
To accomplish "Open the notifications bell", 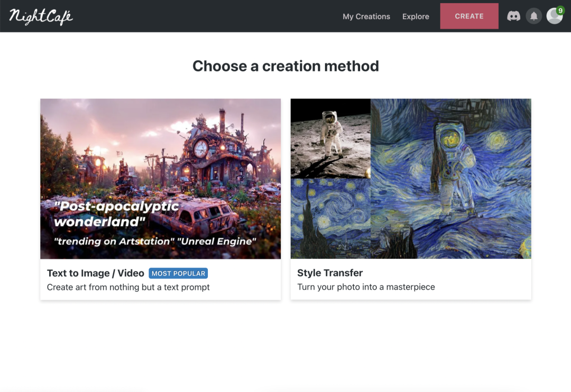I will pyautogui.click(x=534, y=16).
